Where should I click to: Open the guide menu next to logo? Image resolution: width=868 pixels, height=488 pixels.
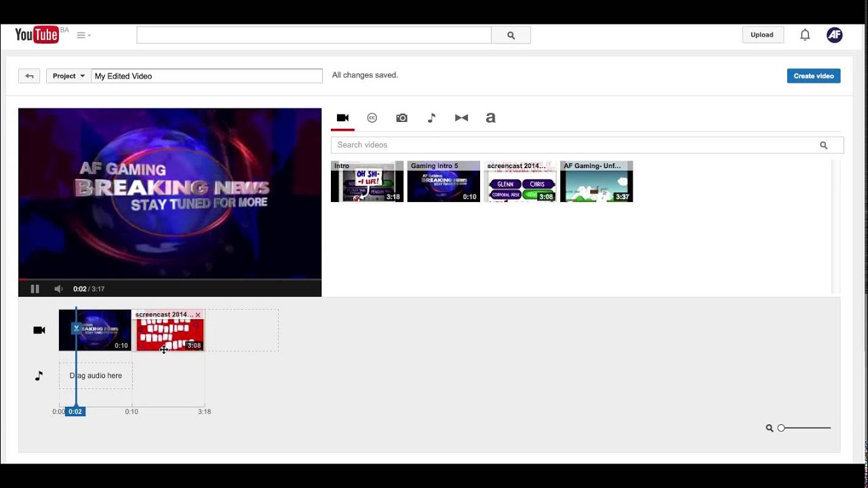coord(83,35)
